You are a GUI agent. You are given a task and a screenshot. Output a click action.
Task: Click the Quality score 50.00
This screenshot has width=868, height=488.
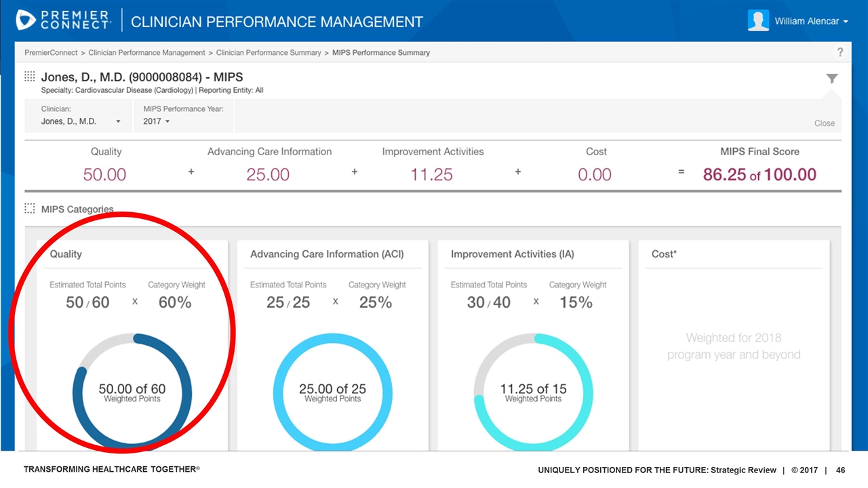tap(104, 174)
